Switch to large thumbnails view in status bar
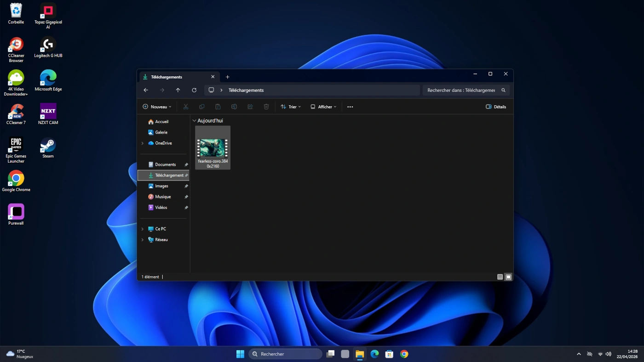Image resolution: width=644 pixels, height=362 pixels. (x=508, y=277)
